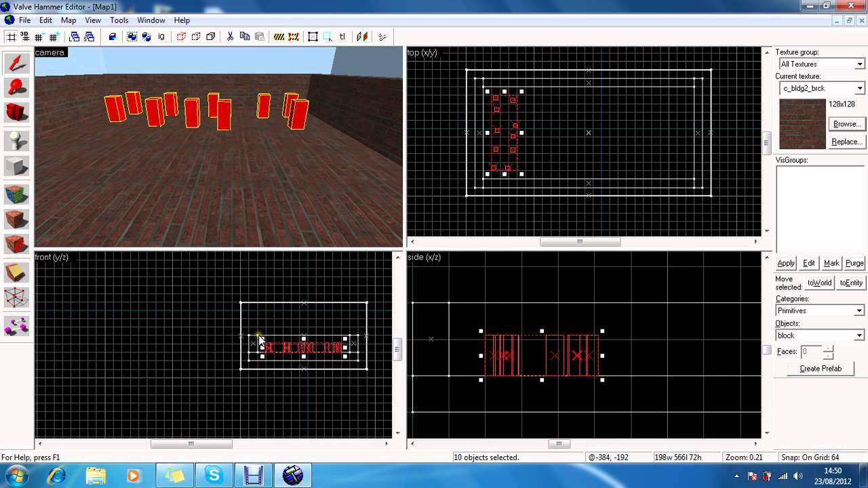Open the View menu

pos(93,20)
